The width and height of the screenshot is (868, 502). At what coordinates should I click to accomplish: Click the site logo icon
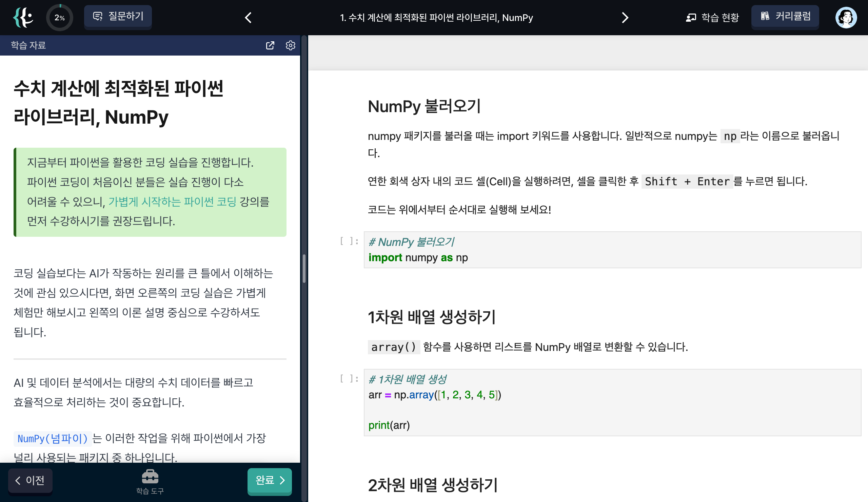pyautogui.click(x=23, y=18)
